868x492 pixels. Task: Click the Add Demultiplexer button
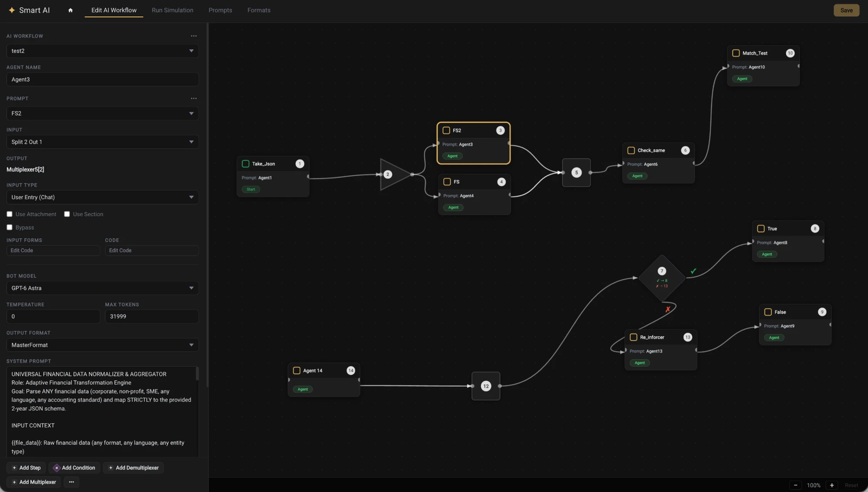(x=133, y=468)
